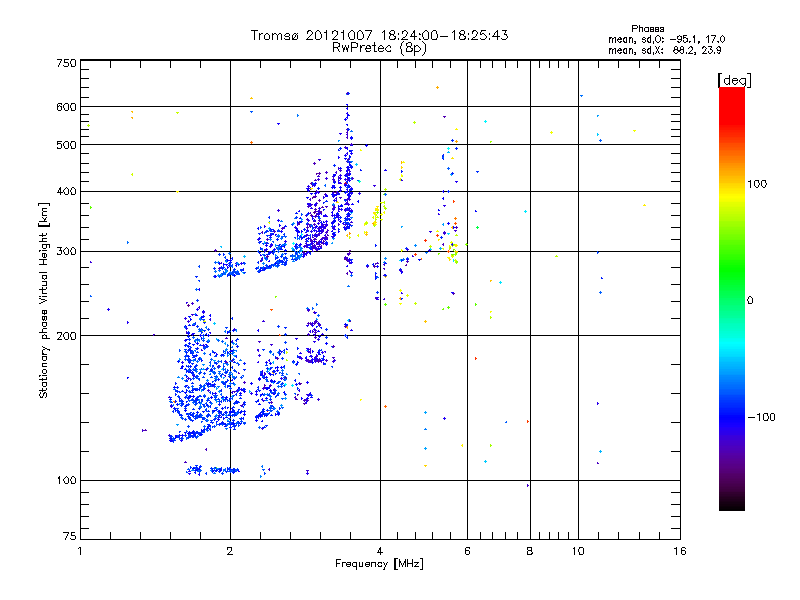Click the '[deg]' colorbar unit label

(734, 80)
